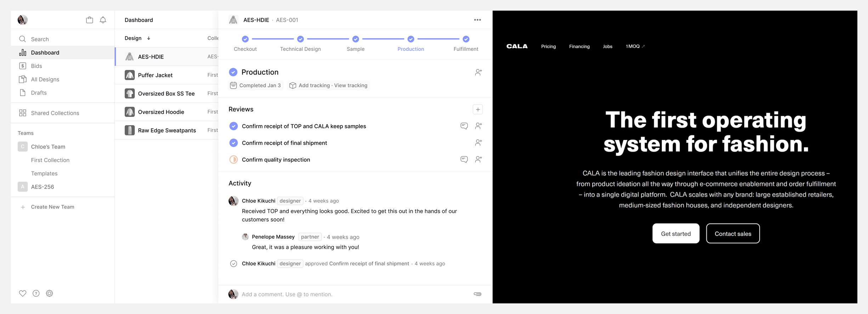Select the Puffer Jacket design row
This screenshot has height=314, width=868.
166,75
